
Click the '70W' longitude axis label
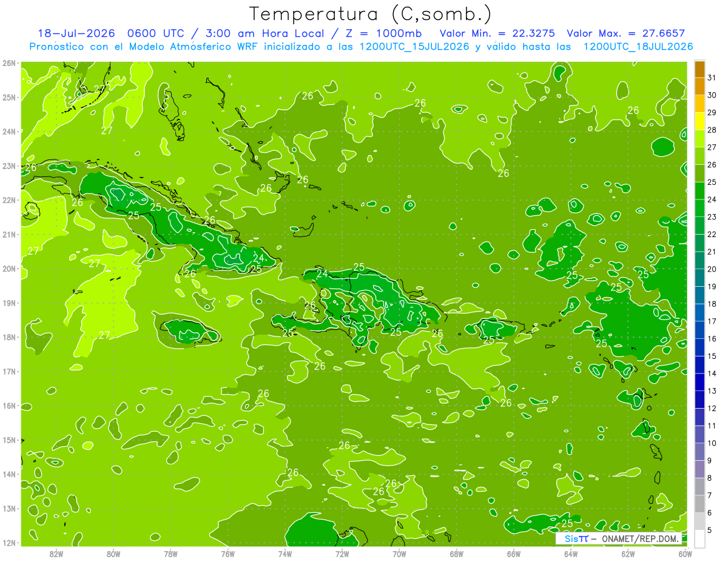tap(399, 554)
